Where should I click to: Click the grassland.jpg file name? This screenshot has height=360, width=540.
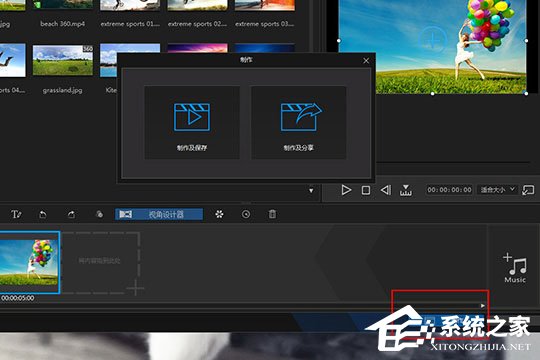pyautogui.click(x=62, y=90)
